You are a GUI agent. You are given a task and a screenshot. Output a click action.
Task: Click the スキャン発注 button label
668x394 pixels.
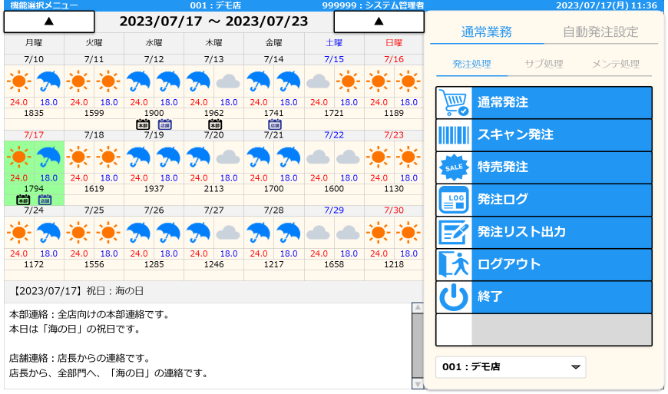click(x=515, y=135)
